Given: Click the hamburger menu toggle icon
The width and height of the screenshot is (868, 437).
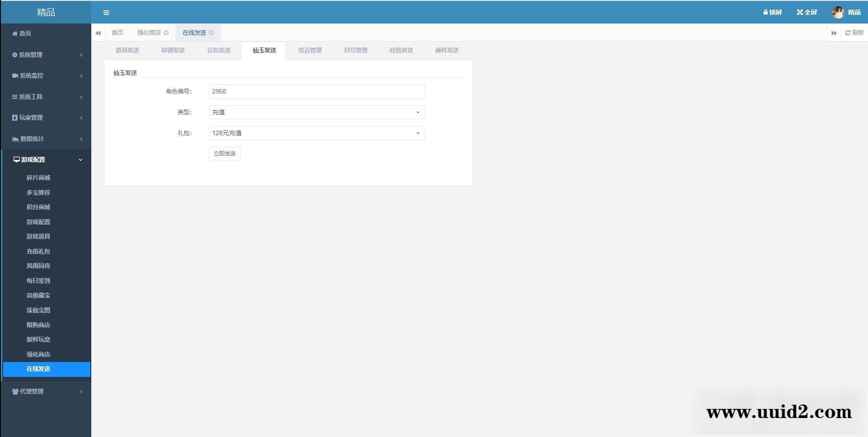Looking at the screenshot, I should coord(106,13).
